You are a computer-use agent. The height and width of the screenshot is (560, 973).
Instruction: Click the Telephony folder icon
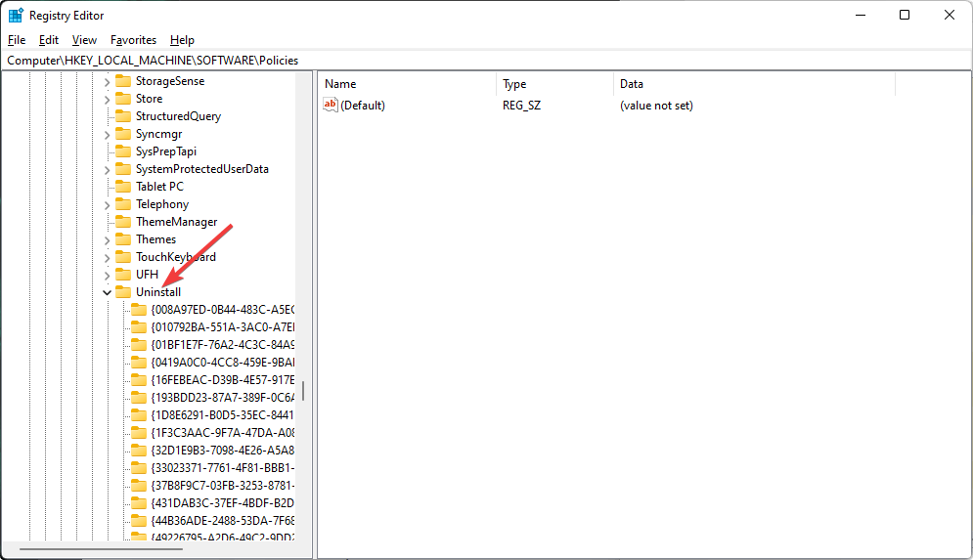coord(123,204)
